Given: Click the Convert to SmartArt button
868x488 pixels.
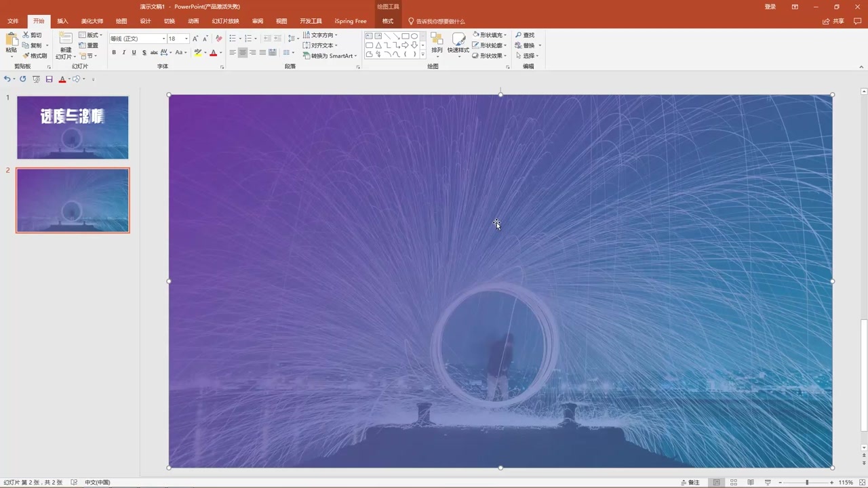Looking at the screenshot, I should [x=330, y=56].
